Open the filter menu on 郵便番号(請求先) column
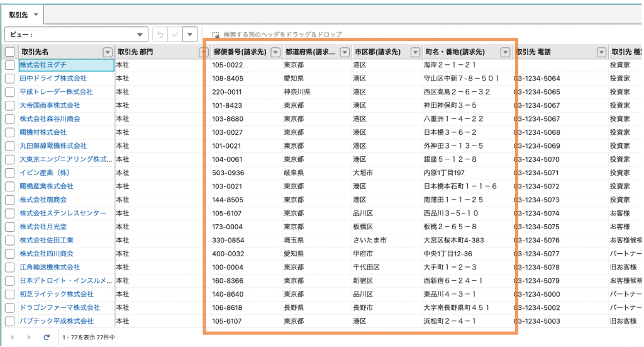 click(274, 52)
